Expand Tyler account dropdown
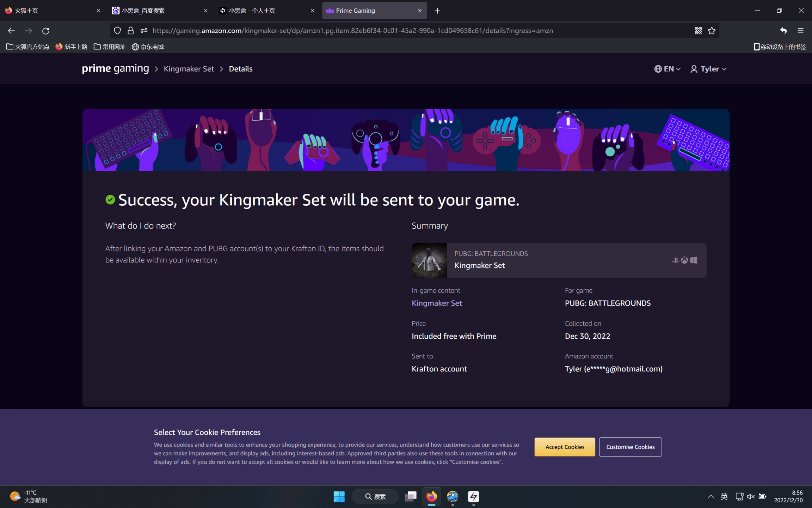This screenshot has width=812, height=508. click(x=708, y=69)
